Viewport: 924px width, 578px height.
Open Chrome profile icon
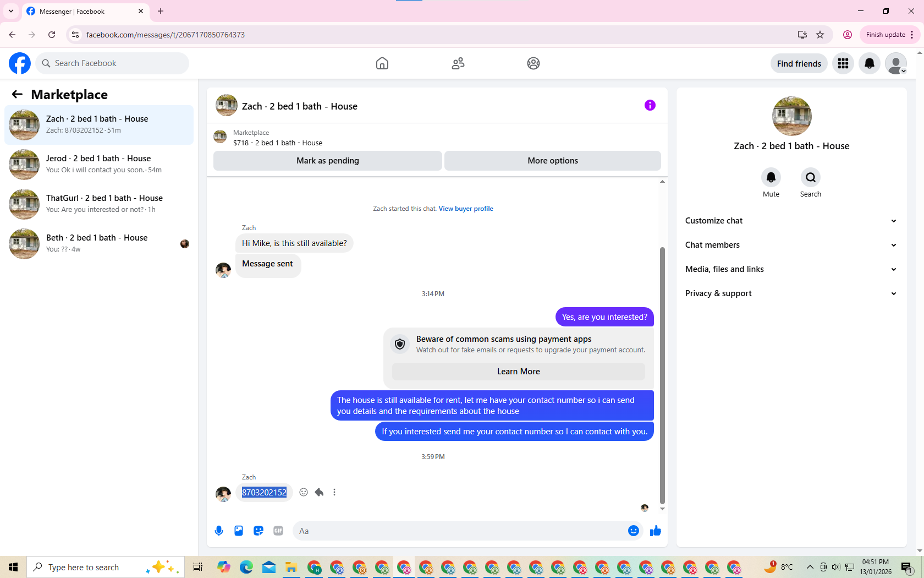[x=848, y=35]
